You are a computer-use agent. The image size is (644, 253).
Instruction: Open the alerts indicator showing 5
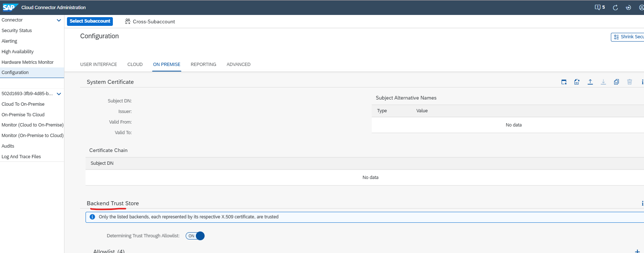pos(600,7)
